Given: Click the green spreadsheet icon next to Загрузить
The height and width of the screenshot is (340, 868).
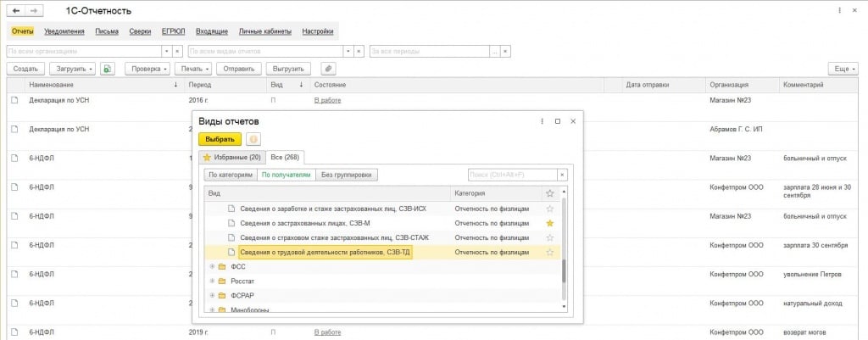Looking at the screenshot, I should pos(107,69).
